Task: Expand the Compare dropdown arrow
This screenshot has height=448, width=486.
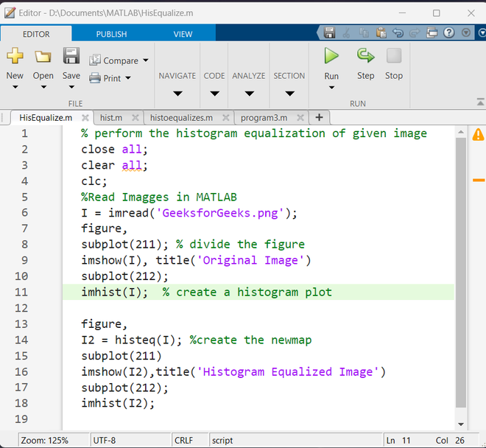Action: tap(145, 60)
